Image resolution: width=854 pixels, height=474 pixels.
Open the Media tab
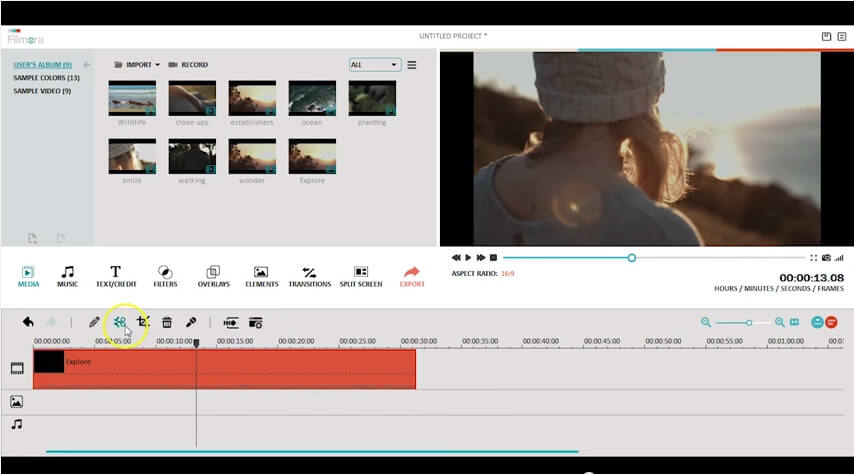click(28, 276)
